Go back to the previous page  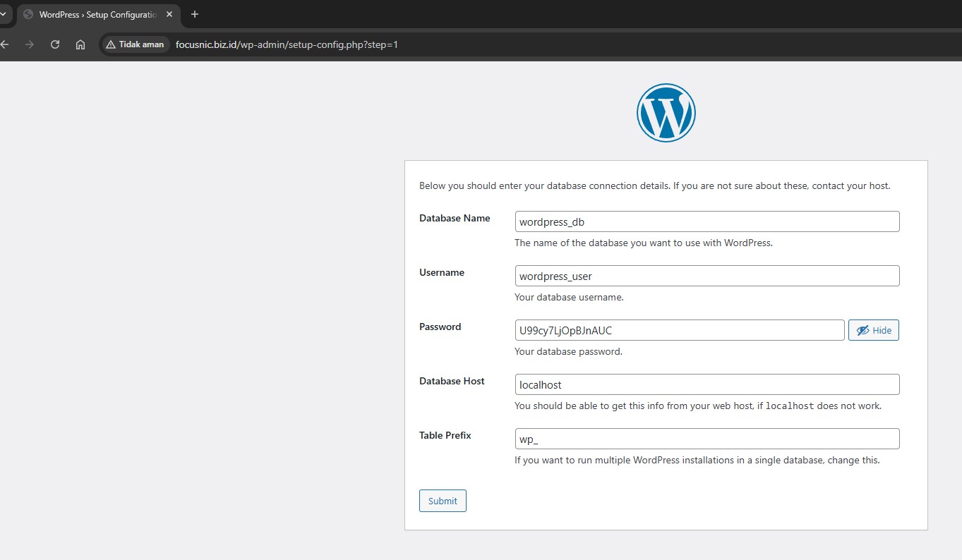[x=5, y=44]
